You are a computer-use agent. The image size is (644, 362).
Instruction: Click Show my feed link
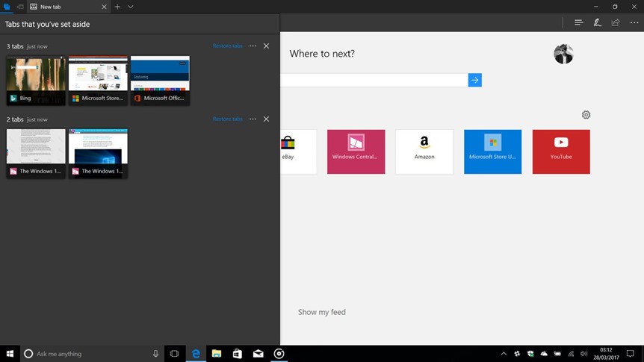(321, 312)
